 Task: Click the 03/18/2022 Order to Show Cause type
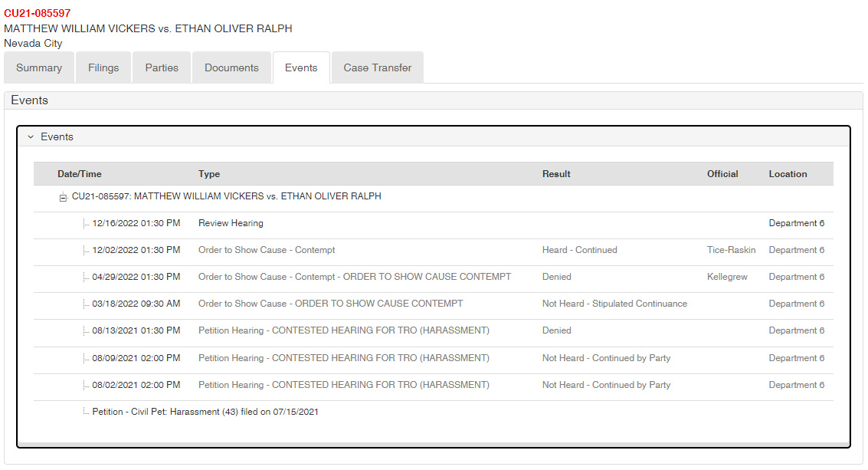330,304
